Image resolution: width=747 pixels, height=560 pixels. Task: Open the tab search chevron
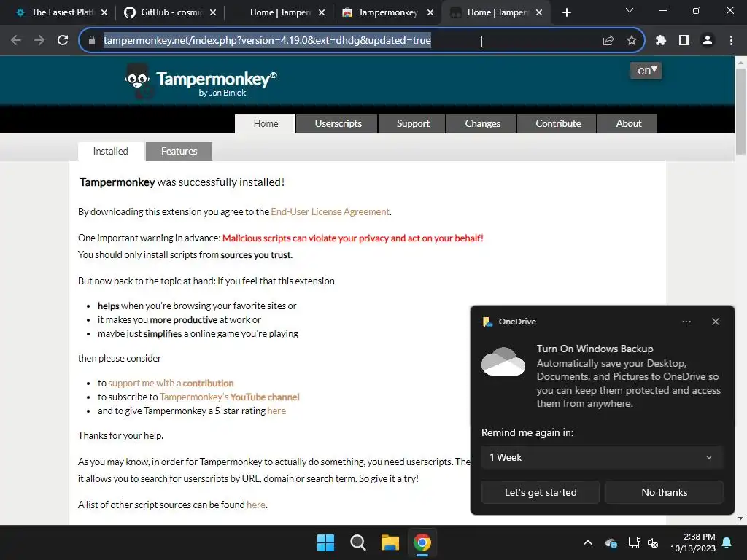point(630,10)
